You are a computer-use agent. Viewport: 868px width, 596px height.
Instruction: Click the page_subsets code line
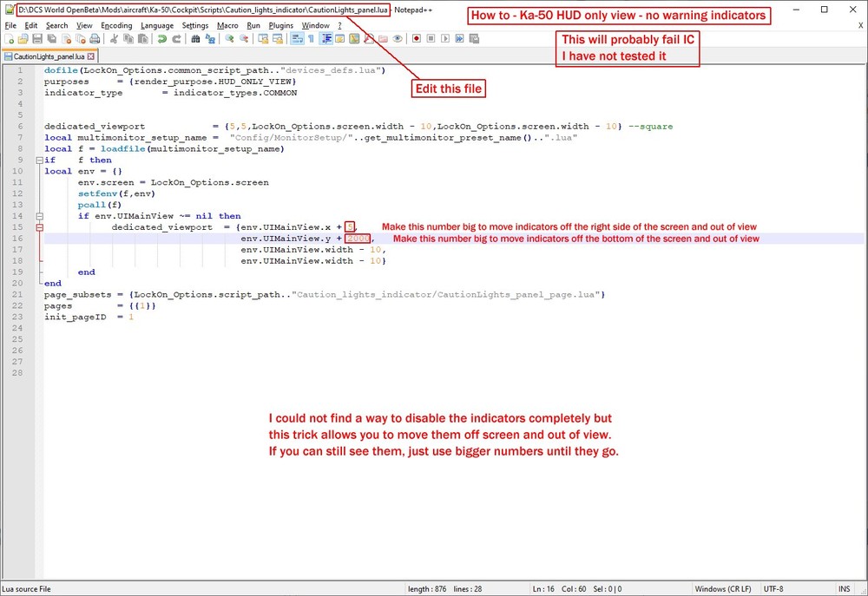pos(325,294)
